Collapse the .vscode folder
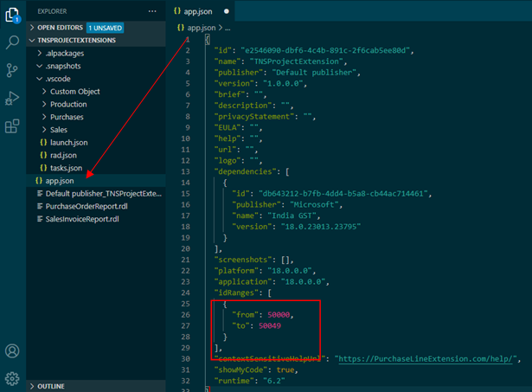 coord(39,79)
